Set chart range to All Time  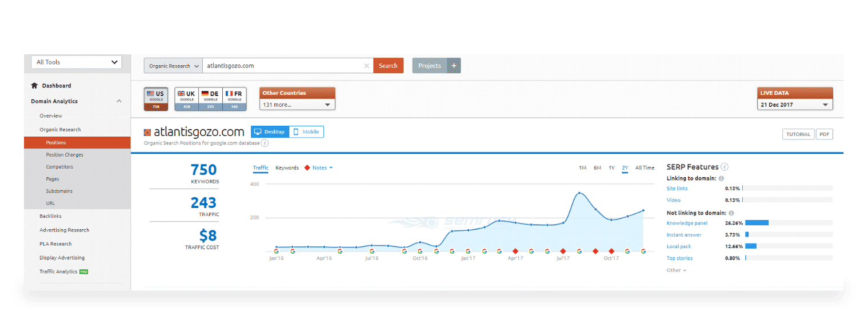click(645, 168)
